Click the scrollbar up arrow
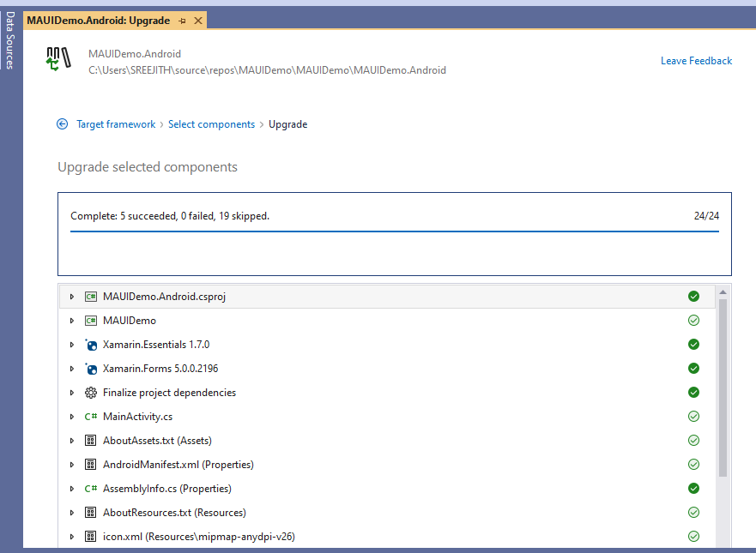Image resolution: width=756 pixels, height=553 pixels. pos(723,292)
